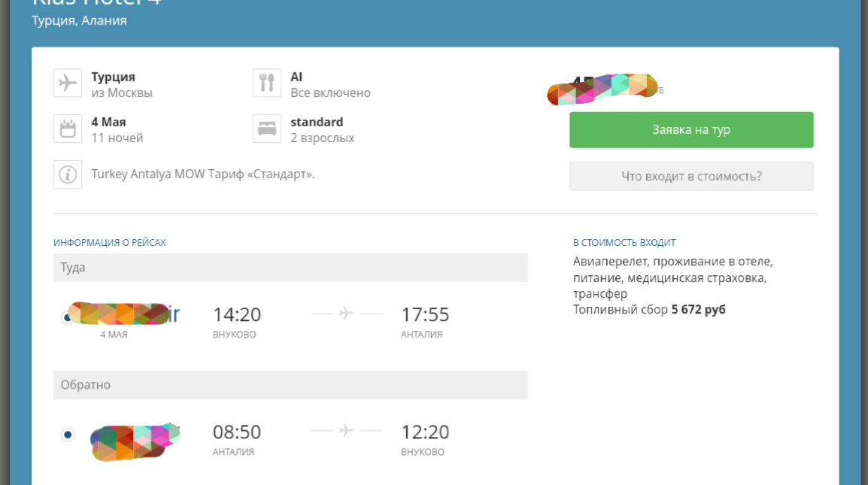Image resolution: width=868 pixels, height=485 pixels.
Task: Click the 14:20 Внуково departure time
Action: [237, 314]
